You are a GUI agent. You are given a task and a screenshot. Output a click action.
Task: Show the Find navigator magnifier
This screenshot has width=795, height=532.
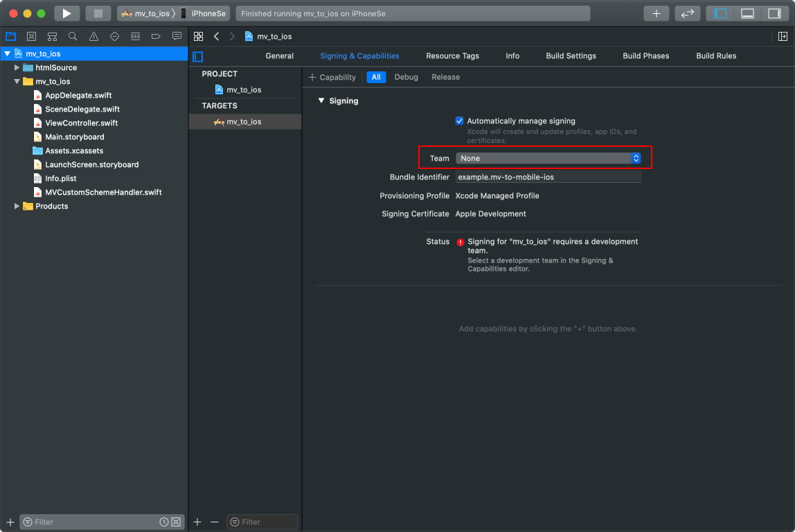pos(73,37)
